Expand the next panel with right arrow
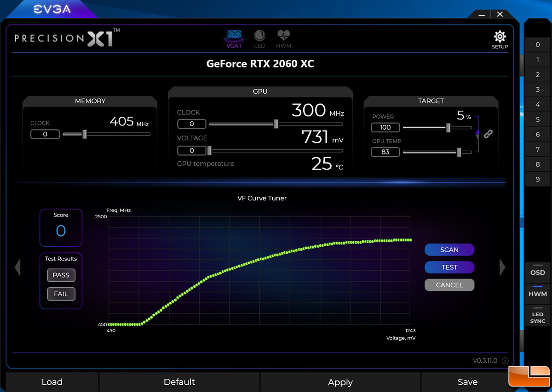This screenshot has width=552, height=392. pyautogui.click(x=501, y=267)
